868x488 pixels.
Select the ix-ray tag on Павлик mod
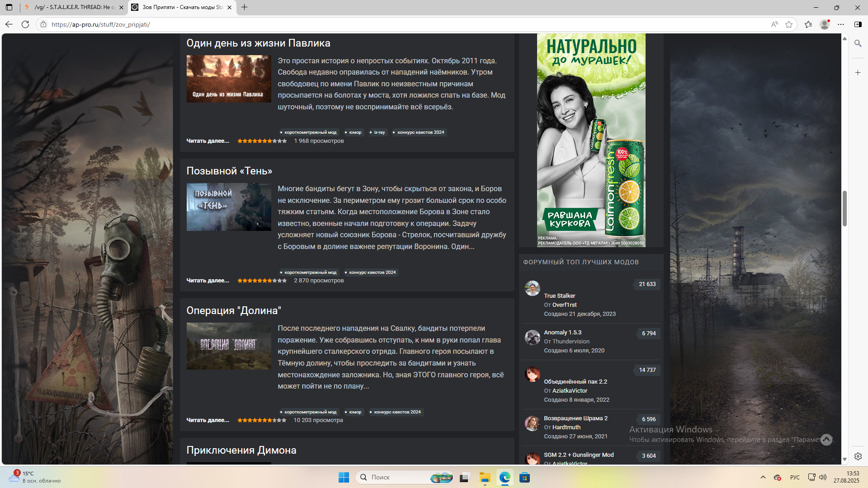(x=378, y=132)
